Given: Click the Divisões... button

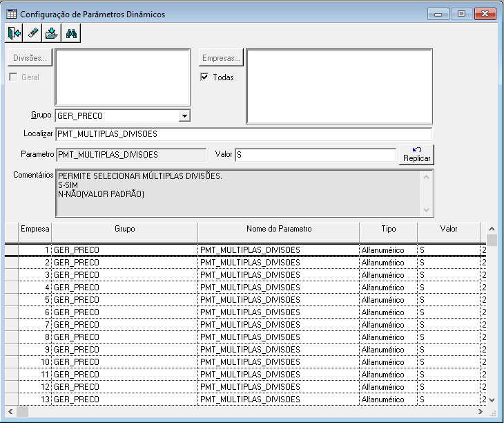Looking at the screenshot, I should click(x=30, y=58).
